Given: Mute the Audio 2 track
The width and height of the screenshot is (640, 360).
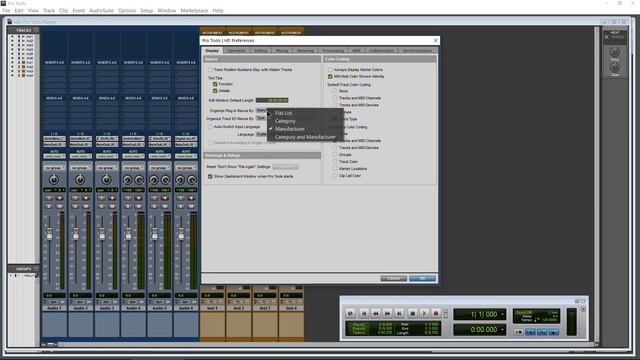Looking at the screenshot, I should pos(86,206).
